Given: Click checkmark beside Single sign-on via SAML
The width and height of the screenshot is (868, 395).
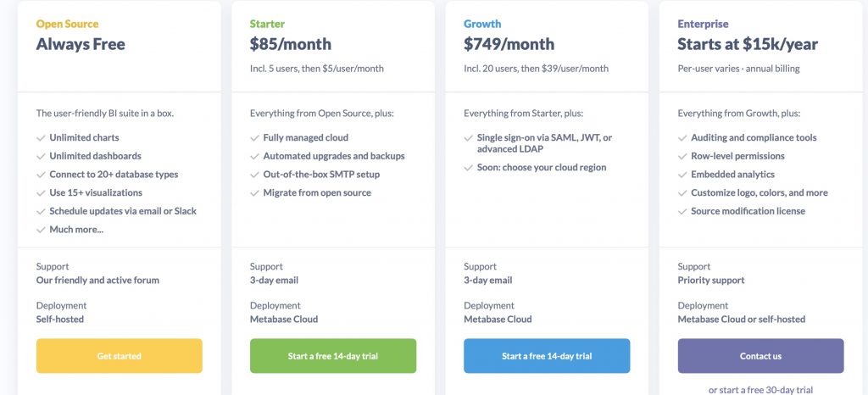Looking at the screenshot, I should pos(469,137).
